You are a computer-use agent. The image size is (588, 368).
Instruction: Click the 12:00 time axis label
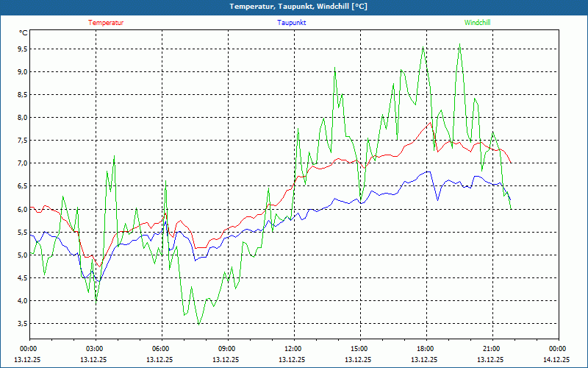click(293, 349)
